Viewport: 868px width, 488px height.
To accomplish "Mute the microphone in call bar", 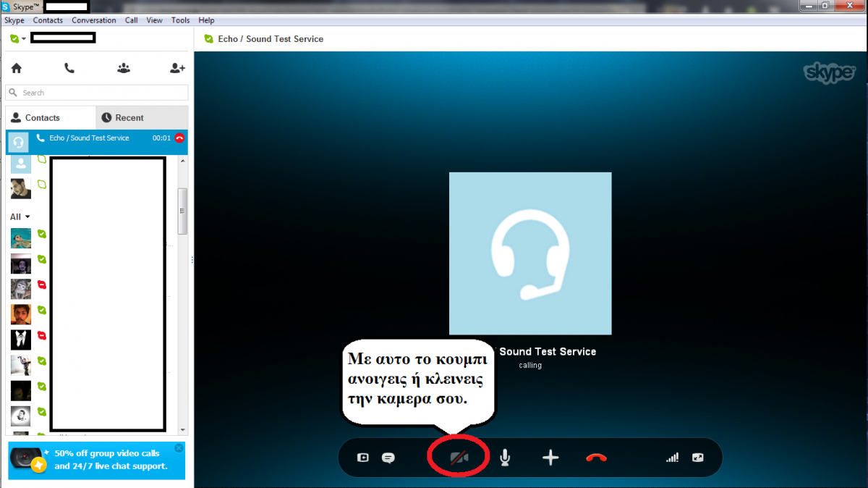I will (505, 458).
